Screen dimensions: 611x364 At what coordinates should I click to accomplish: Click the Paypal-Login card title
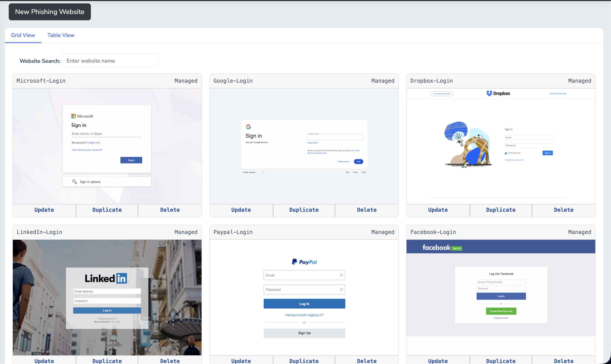(233, 232)
